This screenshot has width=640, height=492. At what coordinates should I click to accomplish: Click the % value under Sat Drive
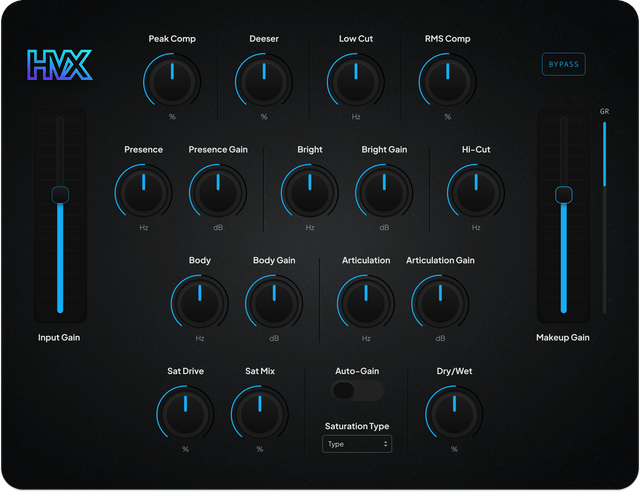[x=185, y=449]
